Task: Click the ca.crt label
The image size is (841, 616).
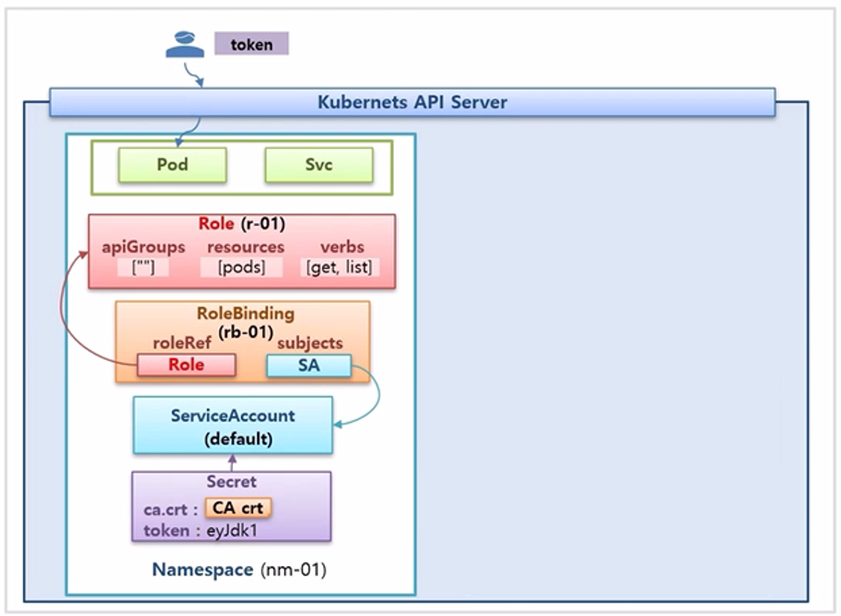Action: [x=170, y=510]
